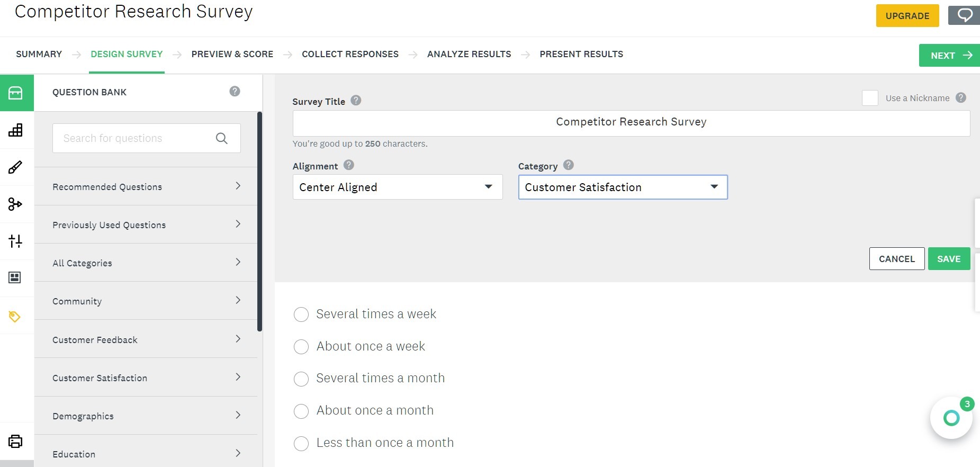Switch to the Collect Responses tab

click(x=350, y=54)
